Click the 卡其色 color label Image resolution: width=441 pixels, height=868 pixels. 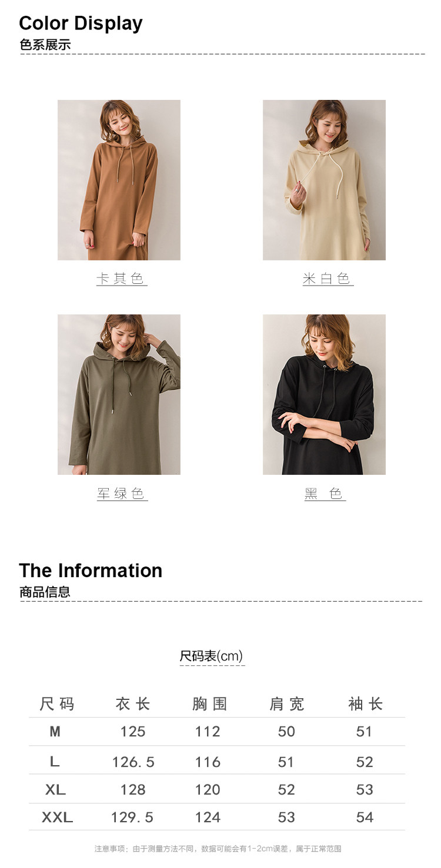pyautogui.click(x=121, y=279)
